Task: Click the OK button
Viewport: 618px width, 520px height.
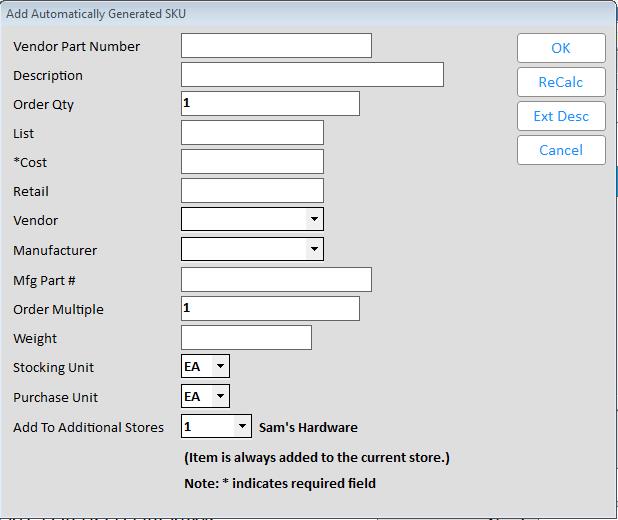Action: pyautogui.click(x=560, y=48)
